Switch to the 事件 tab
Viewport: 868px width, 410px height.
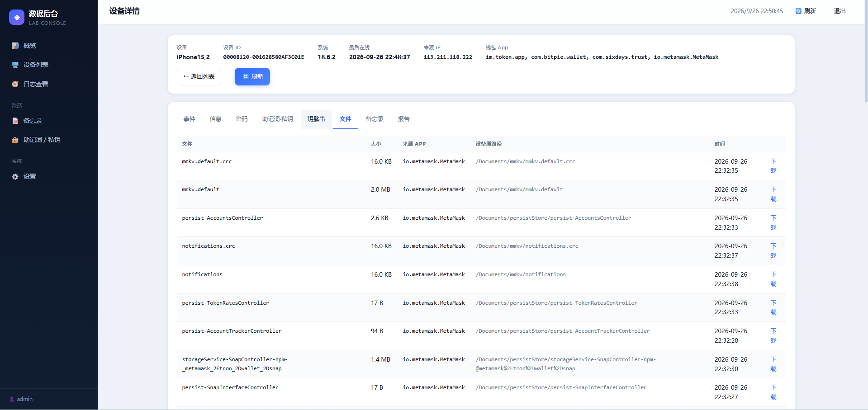(190, 119)
